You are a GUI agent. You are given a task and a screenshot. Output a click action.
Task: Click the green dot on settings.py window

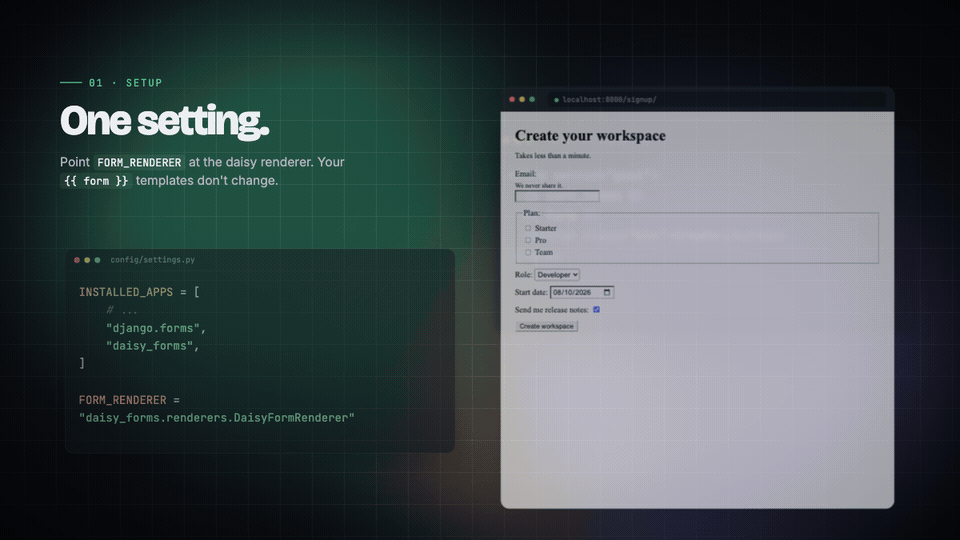point(97,260)
